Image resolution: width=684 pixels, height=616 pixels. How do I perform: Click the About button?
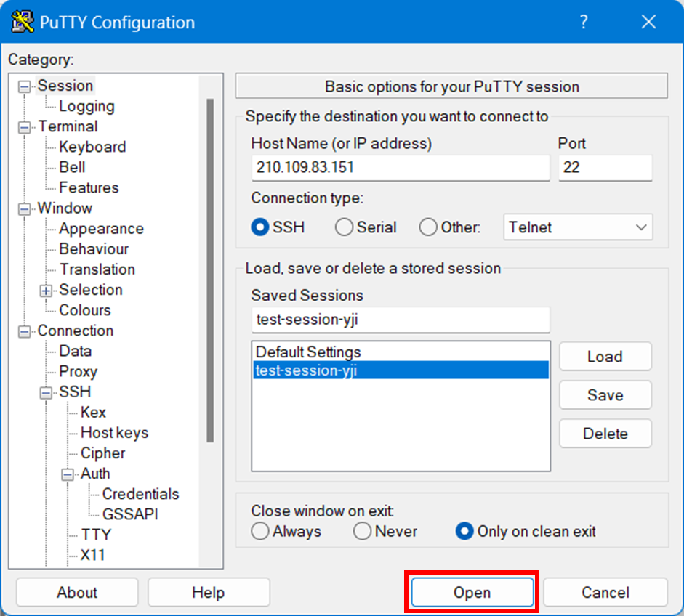coord(77,593)
